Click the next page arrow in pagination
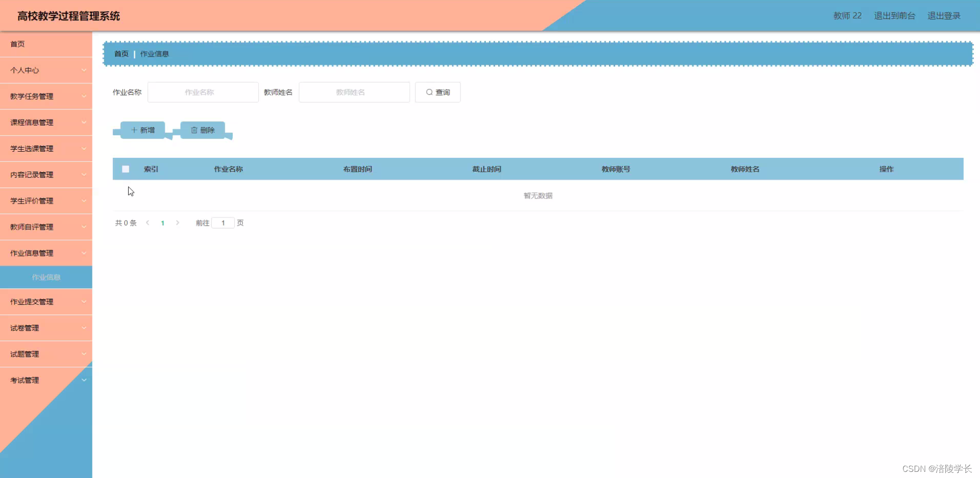The height and width of the screenshot is (478, 980). pos(178,223)
